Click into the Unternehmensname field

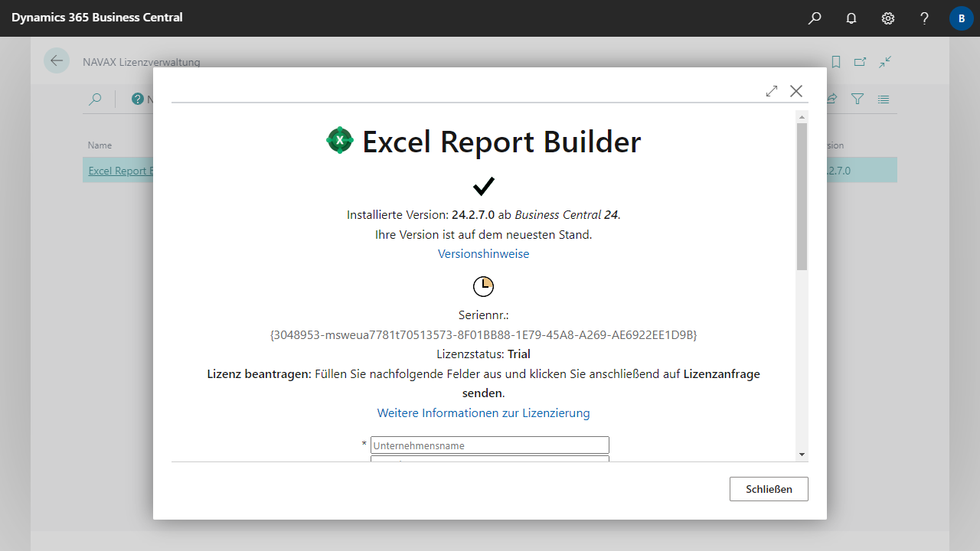490,445
